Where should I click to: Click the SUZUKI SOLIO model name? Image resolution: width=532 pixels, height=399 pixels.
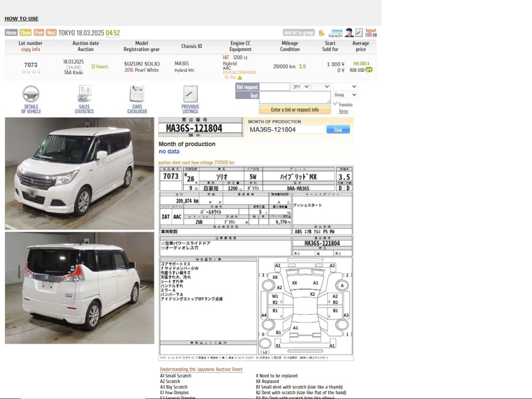[142, 64]
